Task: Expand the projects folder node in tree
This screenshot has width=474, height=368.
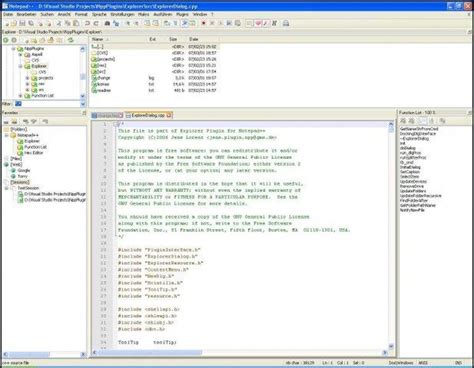Action: tap(27, 78)
